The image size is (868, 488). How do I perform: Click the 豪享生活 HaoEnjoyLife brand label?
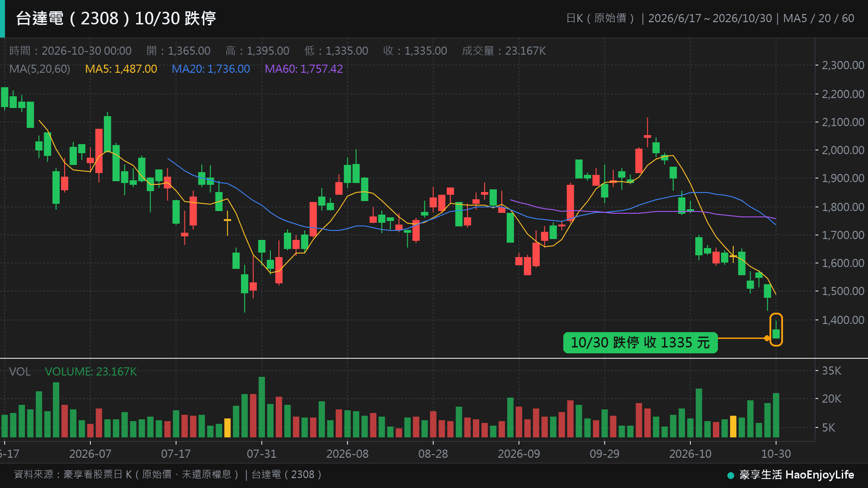[x=797, y=475]
